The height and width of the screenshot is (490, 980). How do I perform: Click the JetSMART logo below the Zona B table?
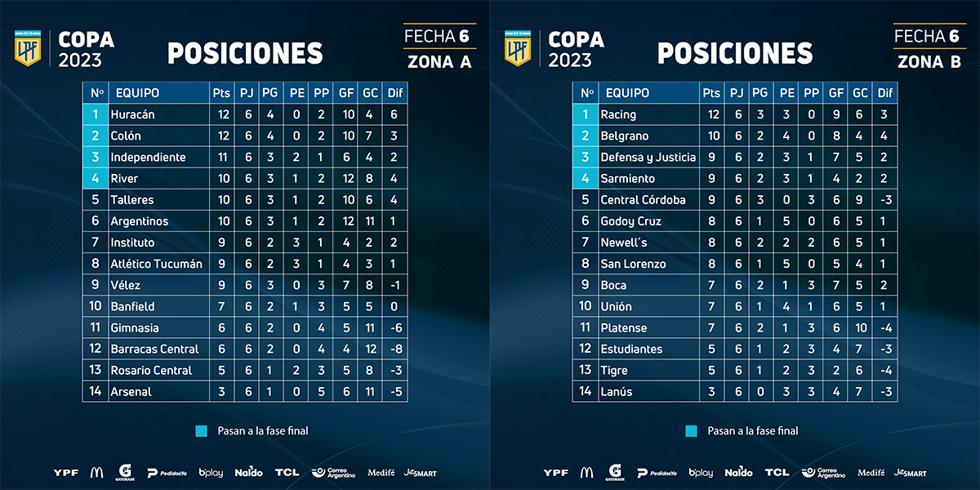point(910,472)
